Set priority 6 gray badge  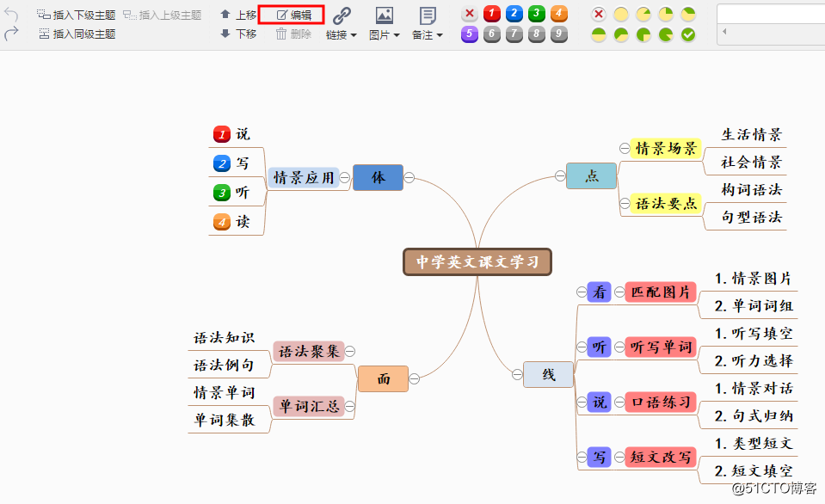tap(492, 34)
